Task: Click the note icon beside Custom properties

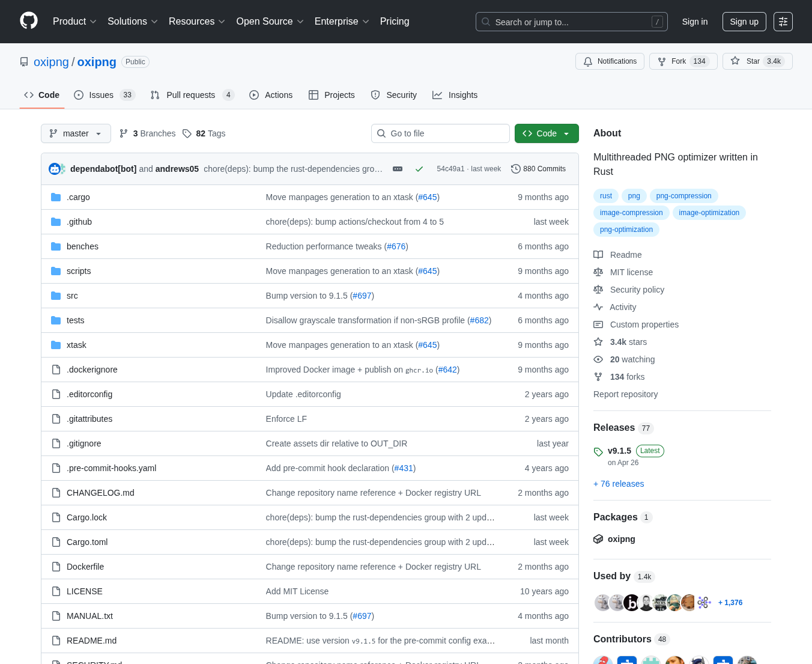Action: [x=598, y=324]
